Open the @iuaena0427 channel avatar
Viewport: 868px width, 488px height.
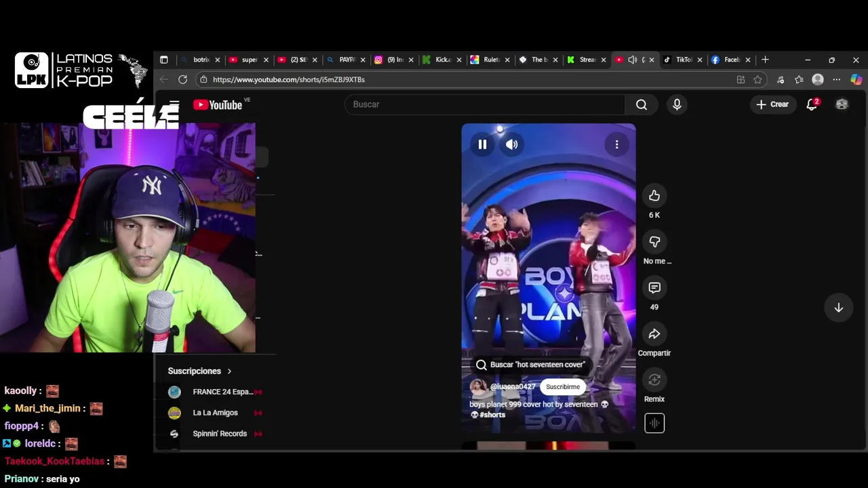tap(478, 387)
